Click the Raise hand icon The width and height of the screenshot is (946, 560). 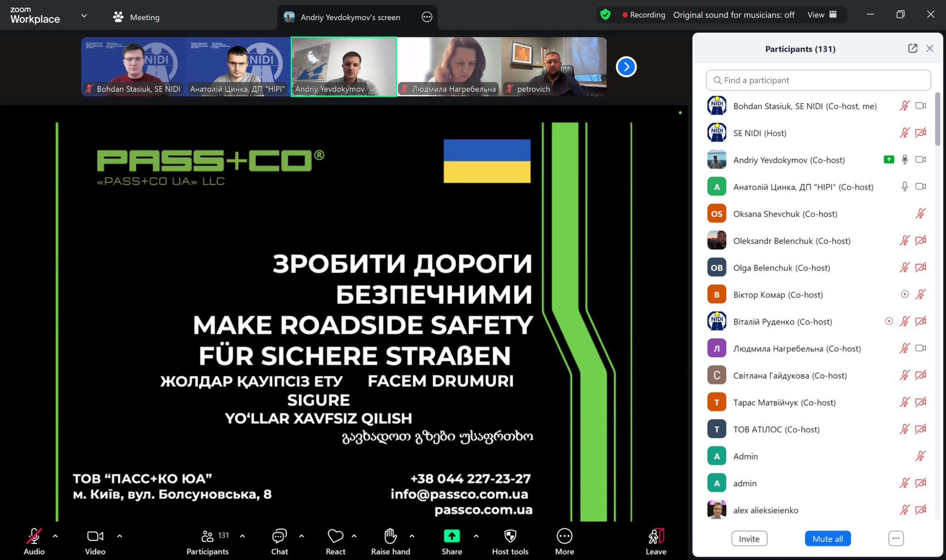pos(390,536)
